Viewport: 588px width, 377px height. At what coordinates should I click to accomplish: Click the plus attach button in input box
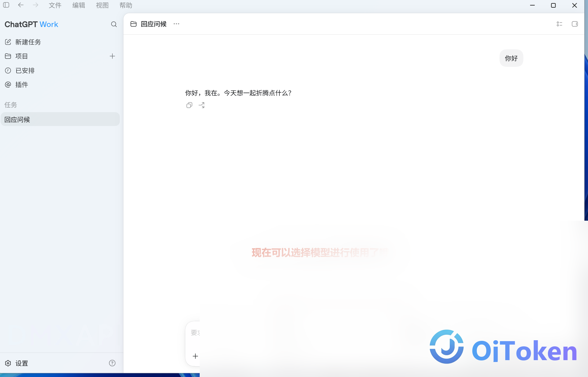pos(195,356)
